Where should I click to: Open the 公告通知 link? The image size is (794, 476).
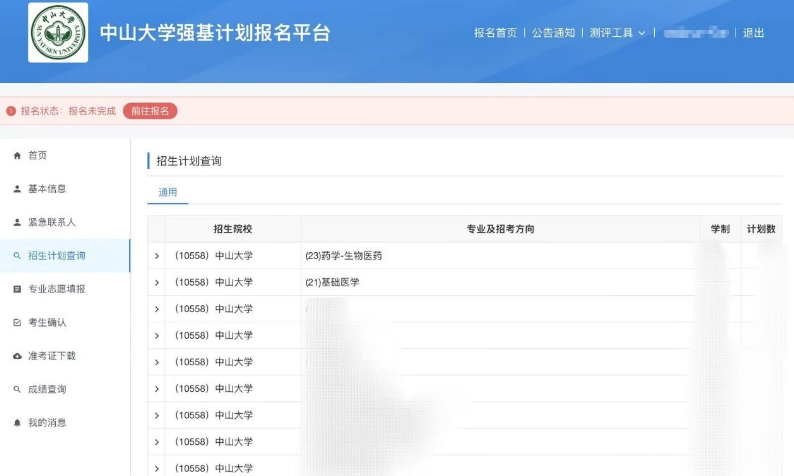553,33
